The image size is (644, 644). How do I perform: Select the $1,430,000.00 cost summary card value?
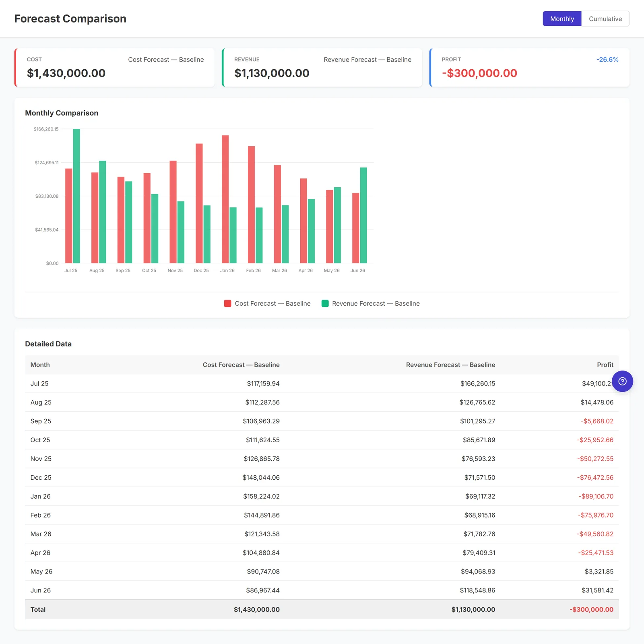point(66,73)
